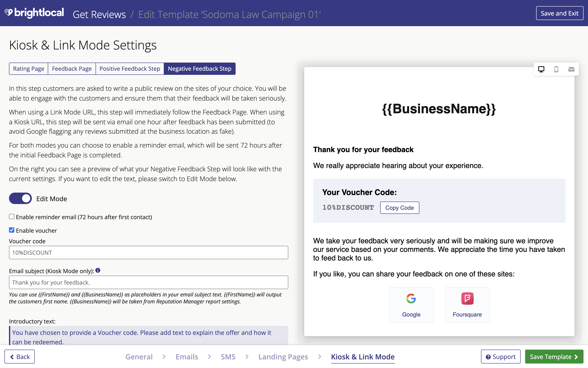Image resolution: width=588 pixels, height=368 pixels.
Task: Switch preview to desktop view icon
Action: point(541,69)
